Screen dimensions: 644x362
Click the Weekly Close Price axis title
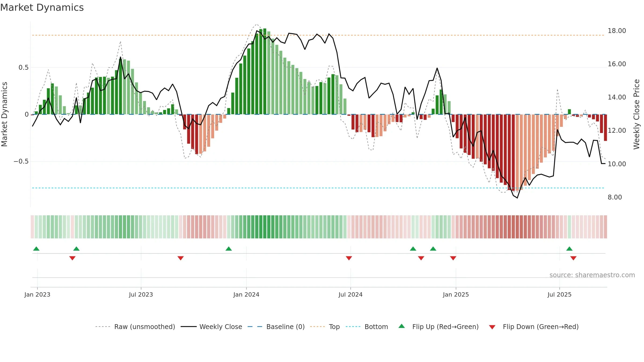(636, 114)
